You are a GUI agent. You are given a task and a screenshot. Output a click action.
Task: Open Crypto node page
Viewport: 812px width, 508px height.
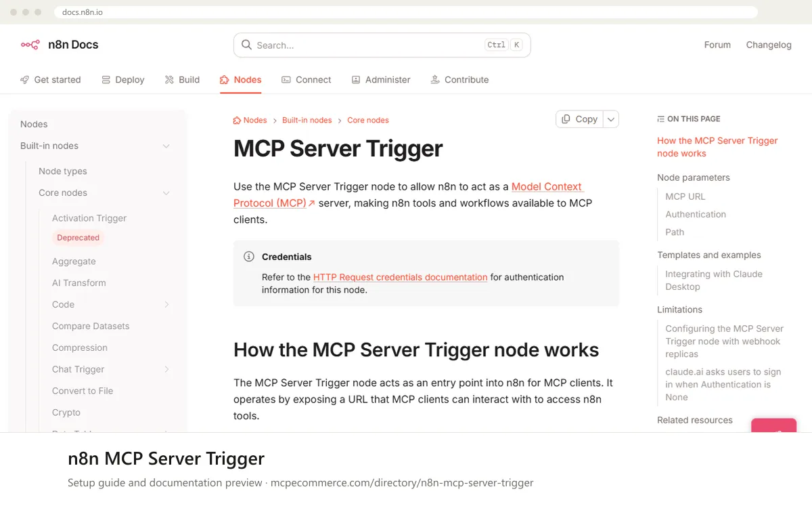click(66, 413)
